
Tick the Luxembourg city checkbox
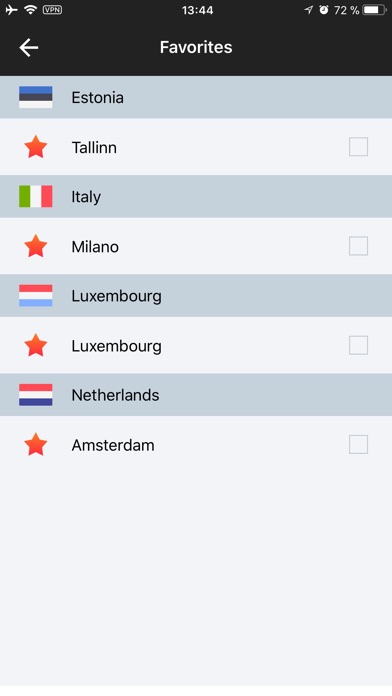pos(358,345)
